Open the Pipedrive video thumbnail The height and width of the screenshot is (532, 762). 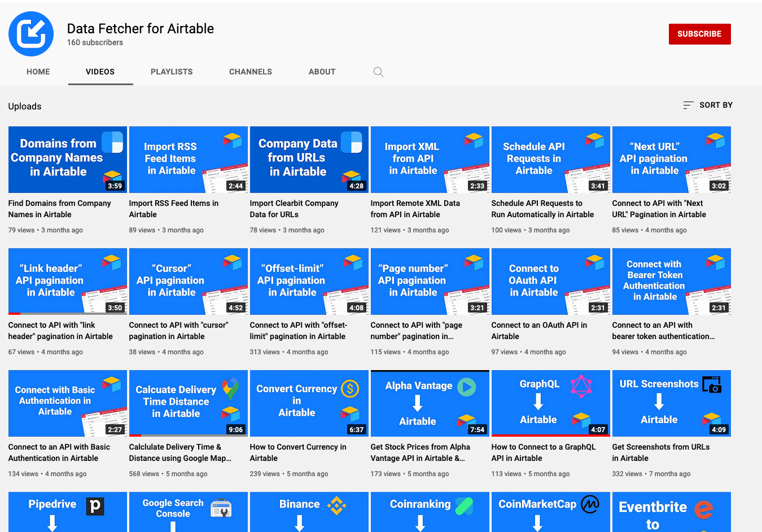(68, 512)
